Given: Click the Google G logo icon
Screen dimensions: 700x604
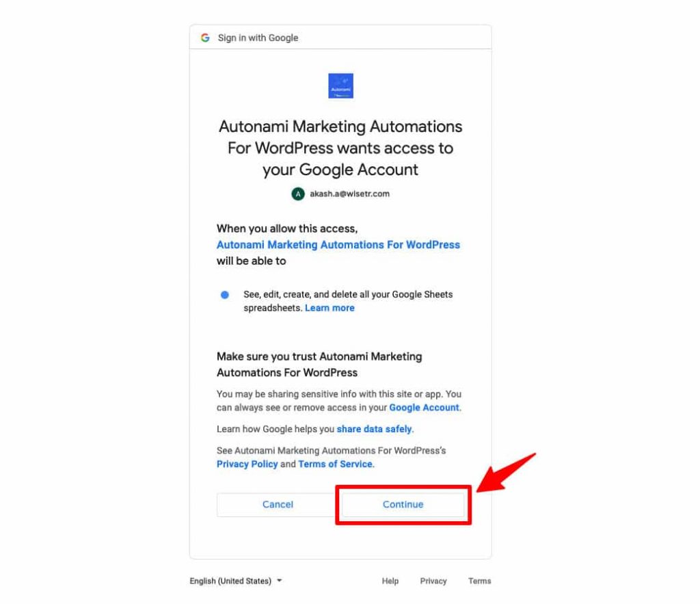Looking at the screenshot, I should [x=205, y=38].
